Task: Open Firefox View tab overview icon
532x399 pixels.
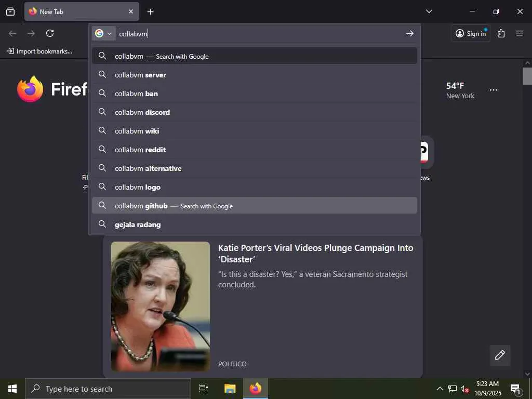Action: tap(10, 11)
